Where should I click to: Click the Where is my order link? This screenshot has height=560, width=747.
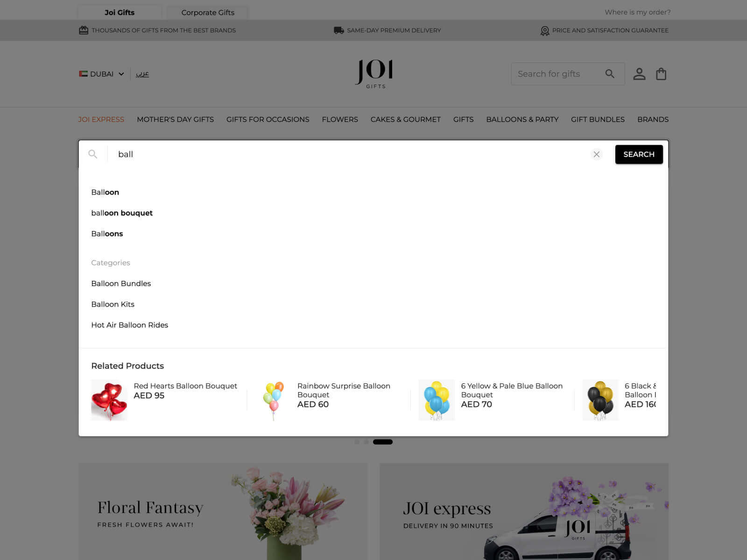tap(637, 12)
